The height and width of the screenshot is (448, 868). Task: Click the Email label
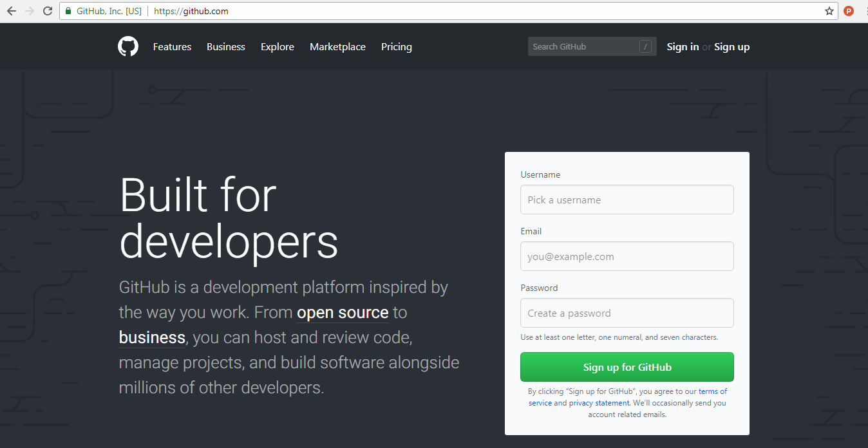[x=531, y=231]
